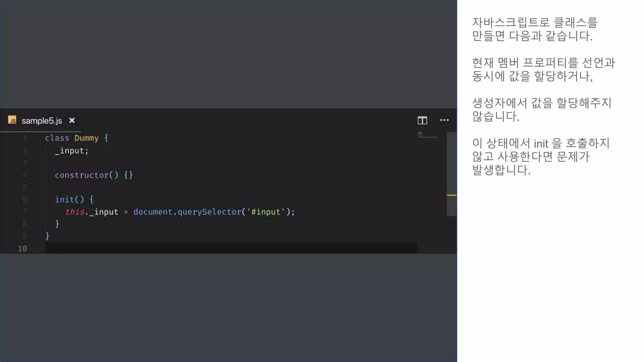The height and width of the screenshot is (362, 644).
Task: Click line number 1 in gutter
Action: tap(25, 138)
